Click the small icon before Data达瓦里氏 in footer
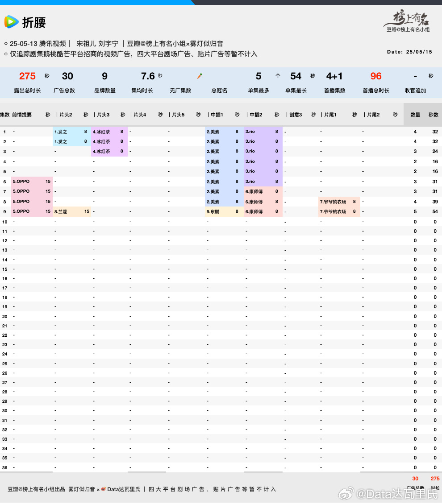442x504 pixels. click(x=103, y=489)
